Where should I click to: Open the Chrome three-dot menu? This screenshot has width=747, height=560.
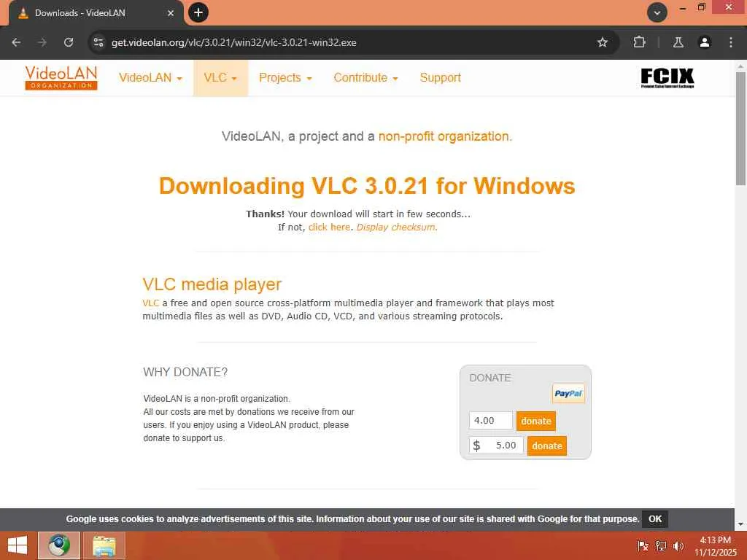[731, 42]
